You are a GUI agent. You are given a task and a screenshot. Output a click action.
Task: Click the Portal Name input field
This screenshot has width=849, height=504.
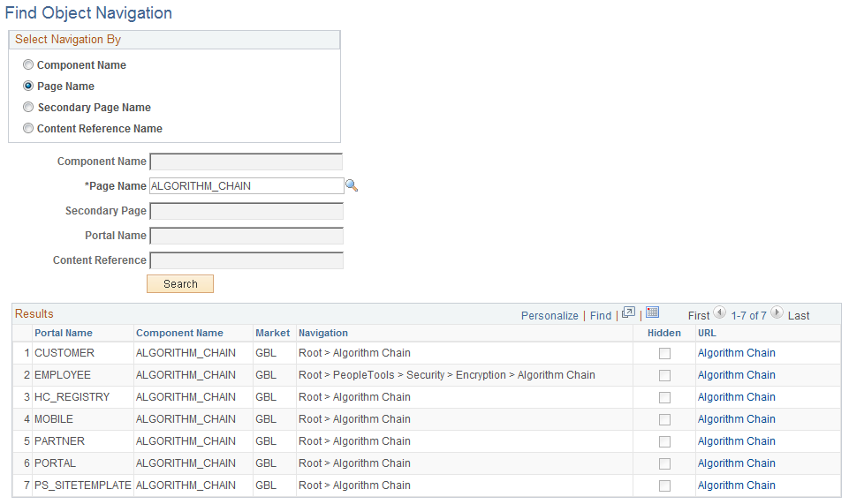click(x=246, y=236)
